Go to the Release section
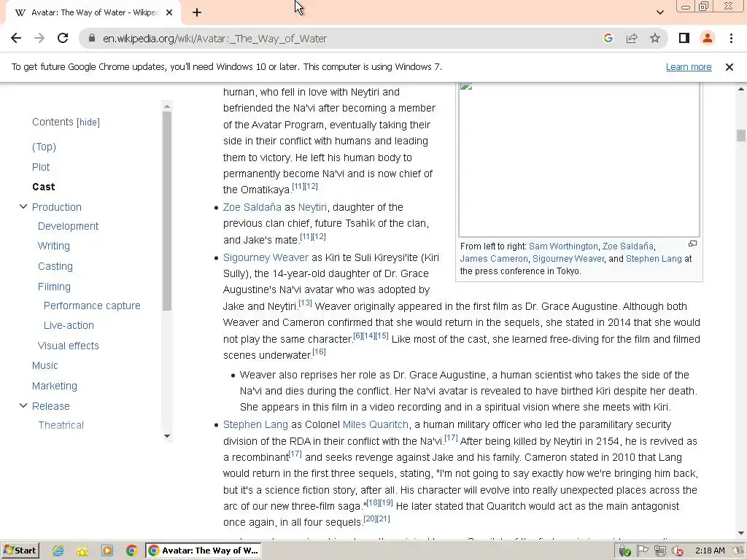The height and width of the screenshot is (560, 747). tap(50, 406)
